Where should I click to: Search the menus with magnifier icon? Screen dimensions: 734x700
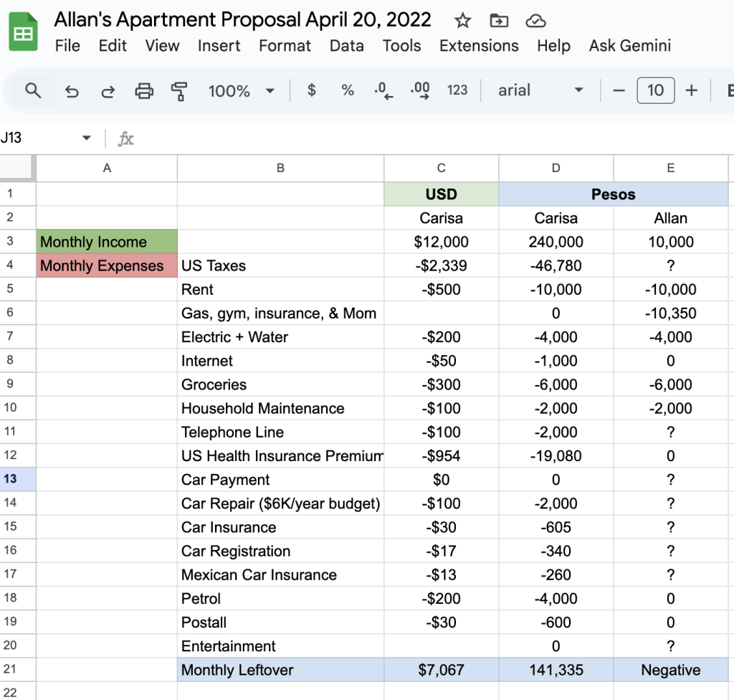click(33, 90)
